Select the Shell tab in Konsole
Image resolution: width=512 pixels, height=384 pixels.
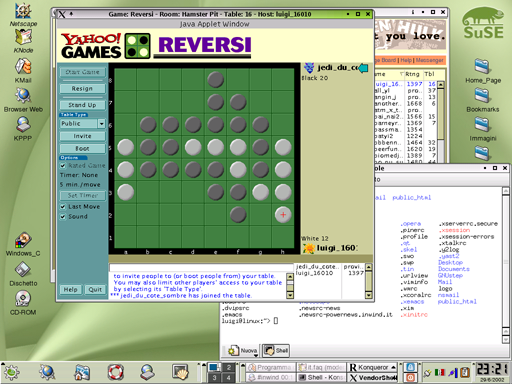pos(276,351)
